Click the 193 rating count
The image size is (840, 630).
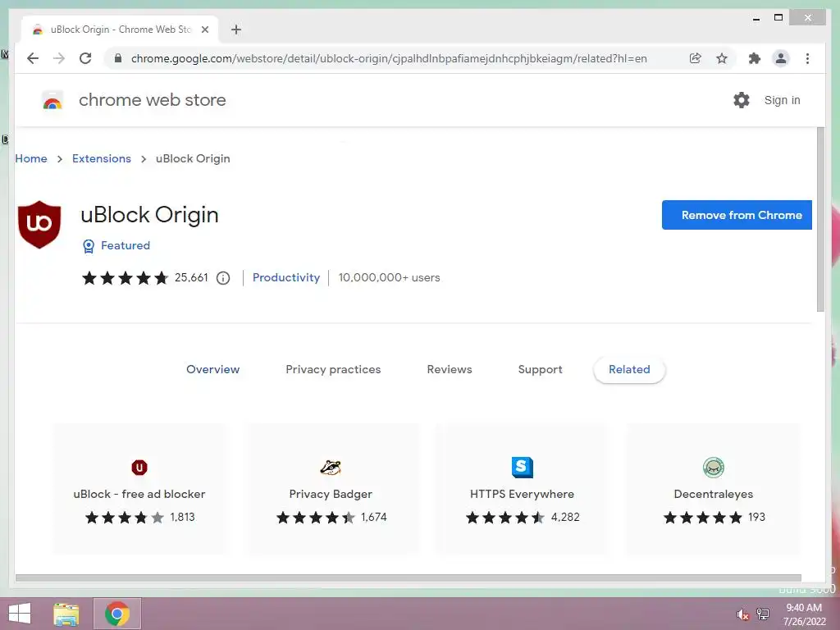tap(756, 517)
